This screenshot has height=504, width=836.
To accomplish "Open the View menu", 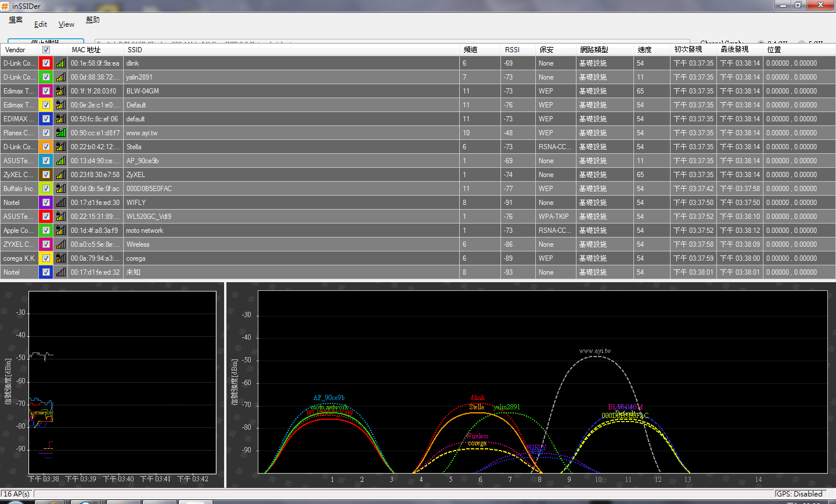I will (x=66, y=24).
